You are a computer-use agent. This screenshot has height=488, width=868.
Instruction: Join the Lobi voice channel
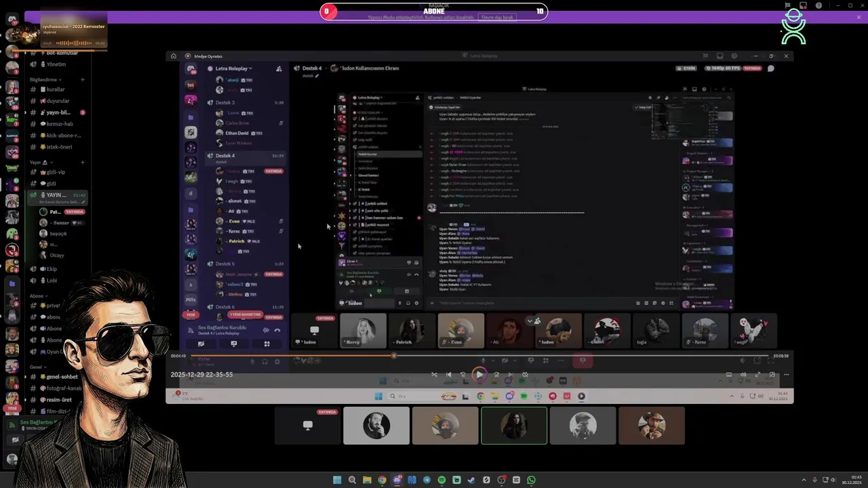[x=58, y=281]
